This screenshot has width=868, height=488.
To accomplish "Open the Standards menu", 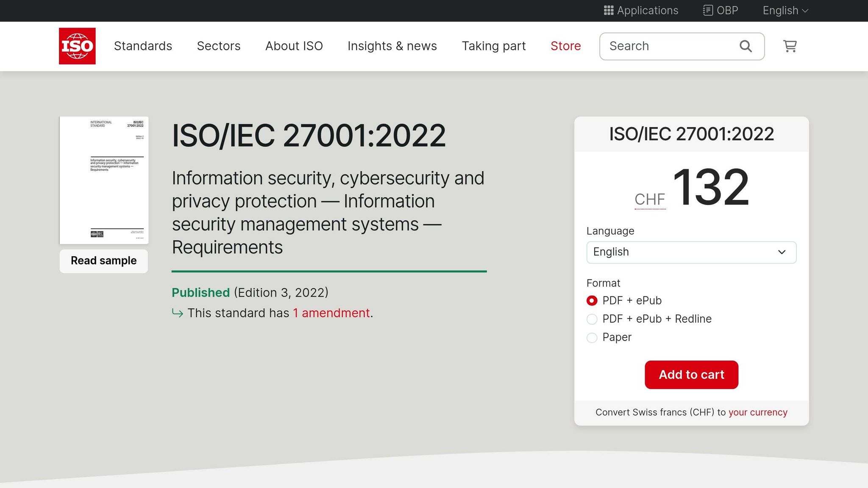I will point(143,46).
